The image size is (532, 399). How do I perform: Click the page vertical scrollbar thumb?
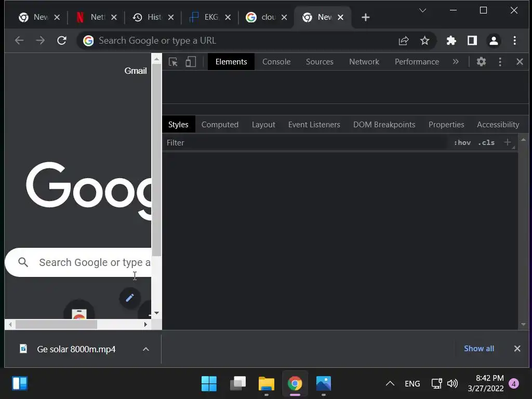coord(156,159)
